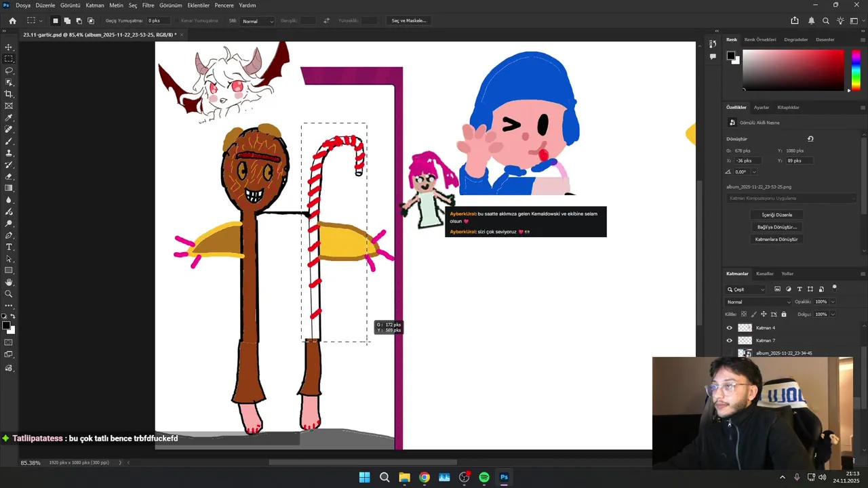The image size is (868, 488).
Task: Switch to the Degradeler tab
Action: (796, 40)
